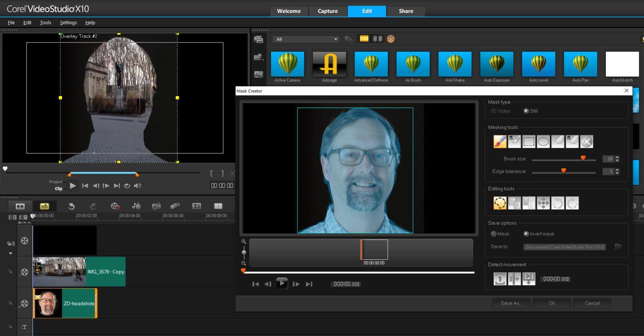This screenshot has width=644, height=336.
Task: Select the Invert mask option
Action: [526, 234]
